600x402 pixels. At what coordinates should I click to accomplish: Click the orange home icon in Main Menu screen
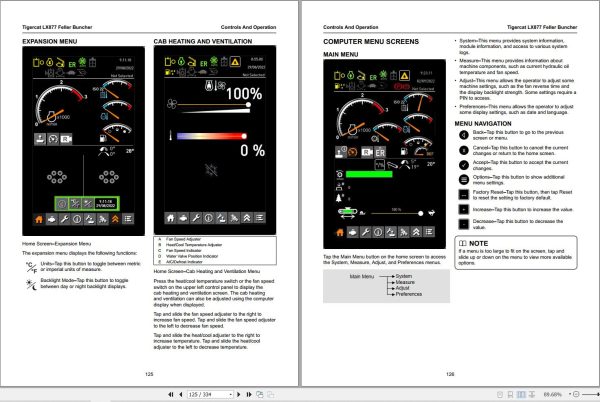340,232
